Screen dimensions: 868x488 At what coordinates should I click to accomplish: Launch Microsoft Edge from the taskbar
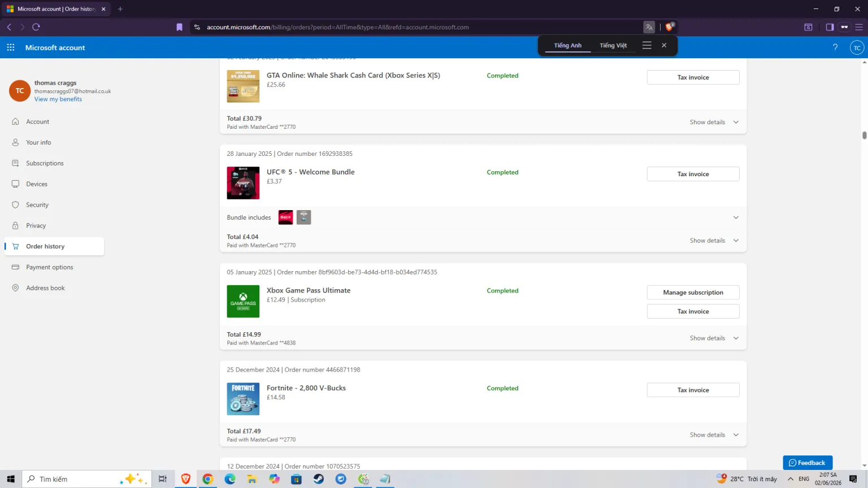[x=230, y=479]
